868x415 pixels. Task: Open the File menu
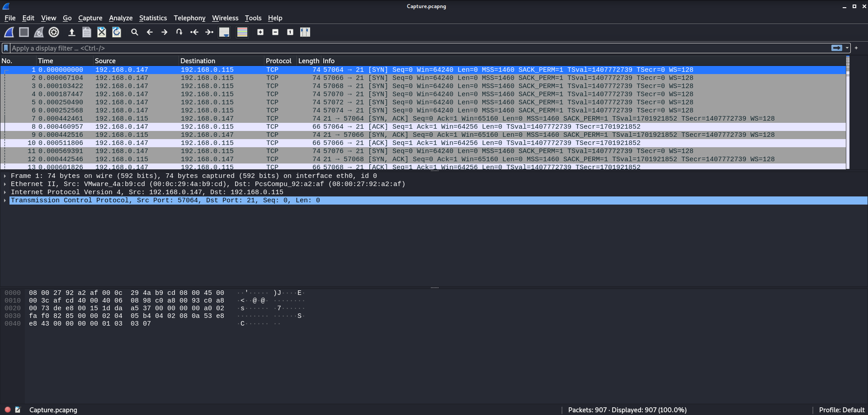[10, 18]
